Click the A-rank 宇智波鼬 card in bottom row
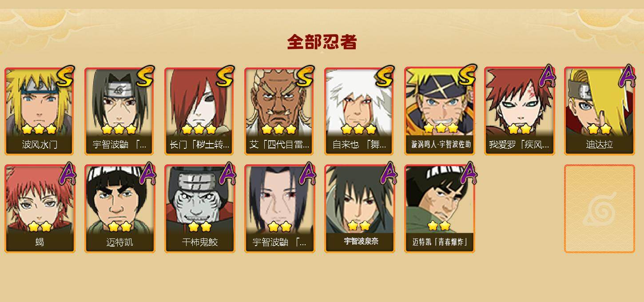This screenshot has height=302, width=644. (x=280, y=209)
